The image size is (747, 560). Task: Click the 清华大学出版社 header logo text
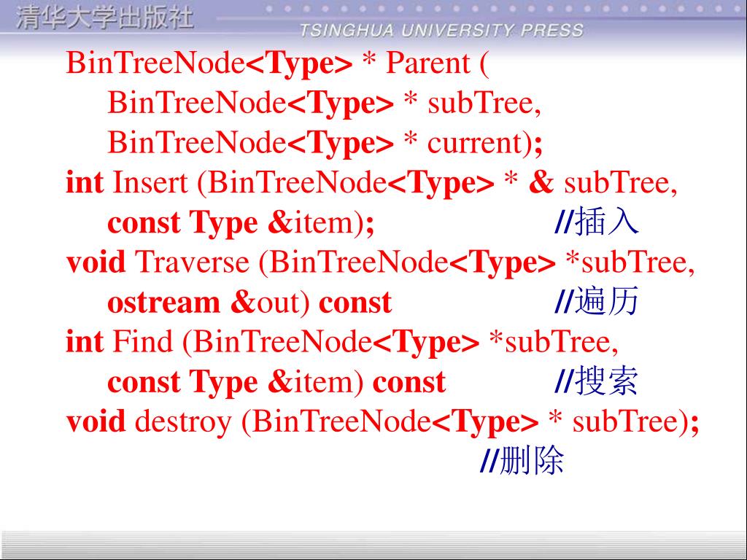tap(105, 18)
